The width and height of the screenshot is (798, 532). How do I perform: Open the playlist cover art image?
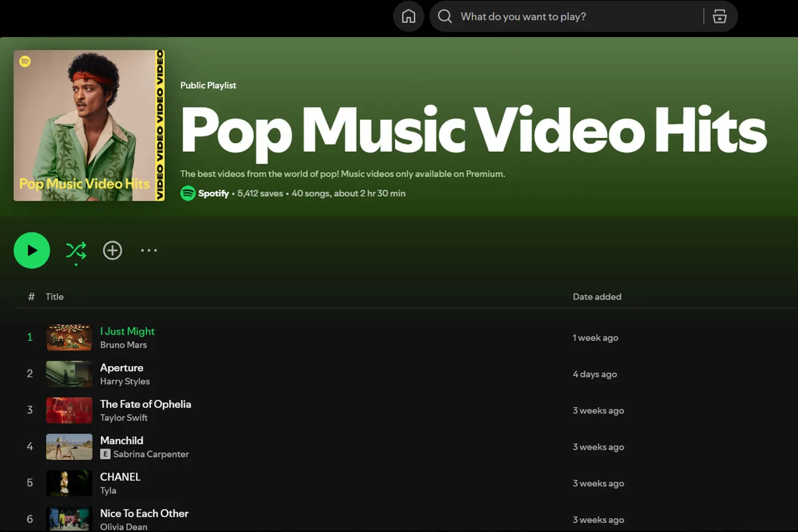[89, 125]
